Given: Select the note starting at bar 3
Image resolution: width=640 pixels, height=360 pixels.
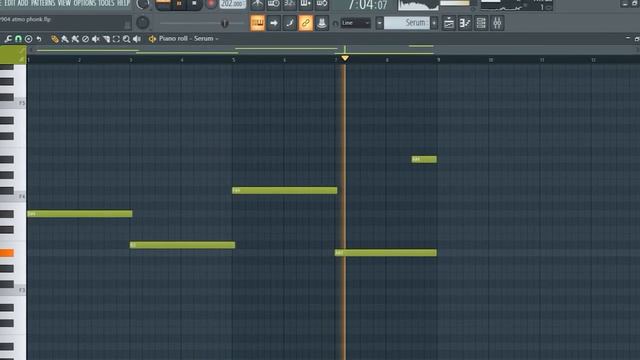Looking at the screenshot, I should tap(182, 245).
